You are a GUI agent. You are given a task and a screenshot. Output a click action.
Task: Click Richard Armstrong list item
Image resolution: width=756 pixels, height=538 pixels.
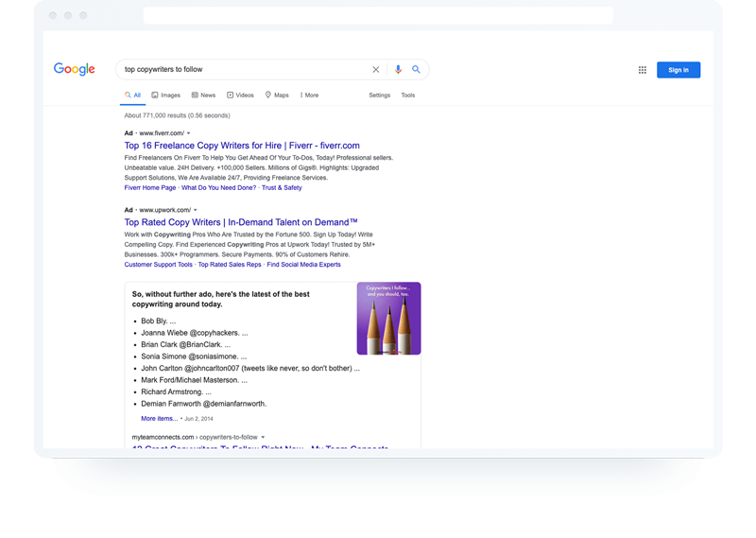click(x=176, y=391)
